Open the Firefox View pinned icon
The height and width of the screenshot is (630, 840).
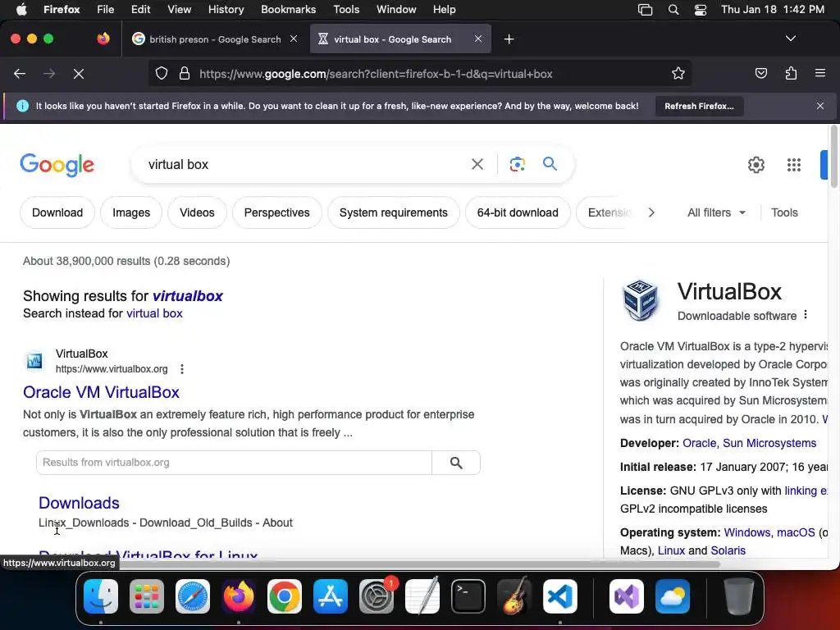(x=103, y=39)
